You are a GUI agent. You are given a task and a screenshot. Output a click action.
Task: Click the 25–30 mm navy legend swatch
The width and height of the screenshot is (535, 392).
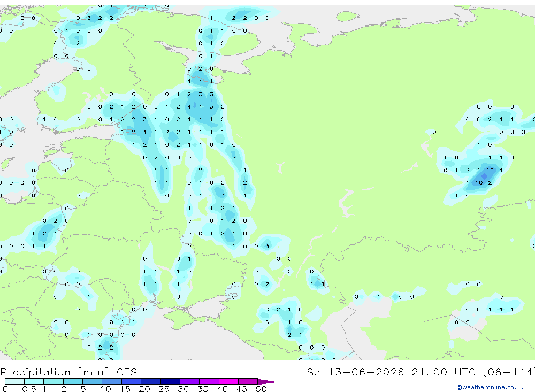point(170,381)
